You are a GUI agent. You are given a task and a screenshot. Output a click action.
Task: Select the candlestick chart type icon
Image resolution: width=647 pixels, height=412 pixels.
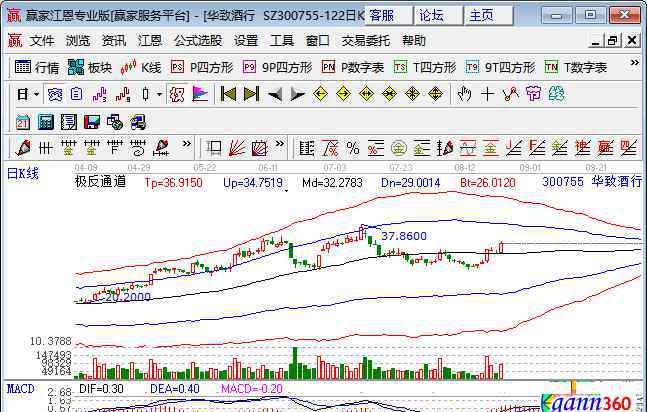146,95
